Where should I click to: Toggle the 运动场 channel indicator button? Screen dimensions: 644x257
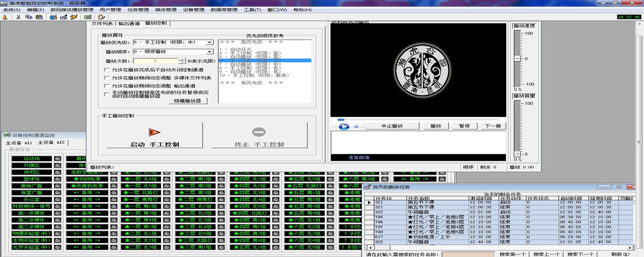click(x=58, y=158)
